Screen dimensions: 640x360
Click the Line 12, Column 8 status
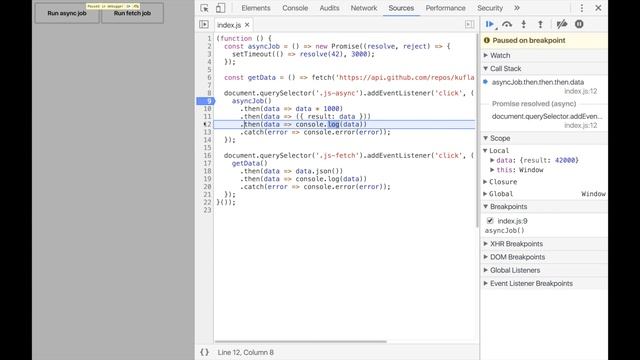pos(245,352)
